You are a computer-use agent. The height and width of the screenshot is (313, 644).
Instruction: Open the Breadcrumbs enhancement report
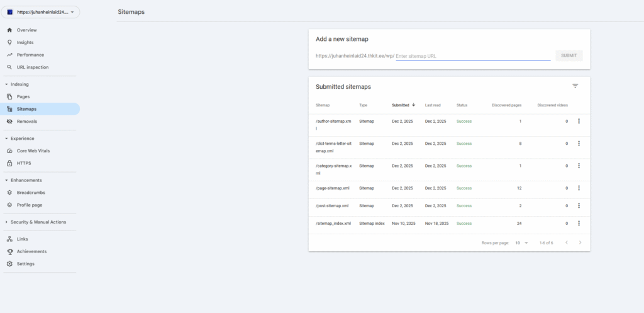coord(31,193)
